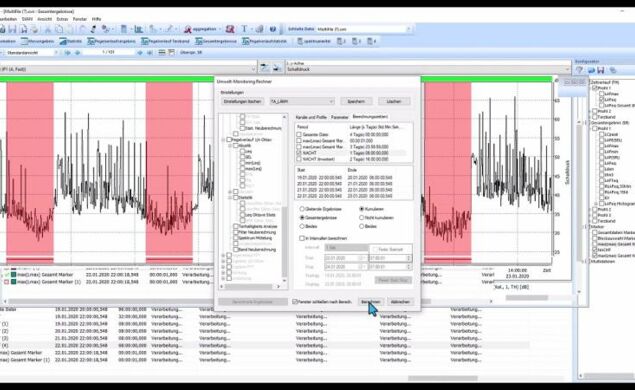635x390 pixels.
Task: Click the dialog tree horizontal scrollbar
Action: [250, 286]
